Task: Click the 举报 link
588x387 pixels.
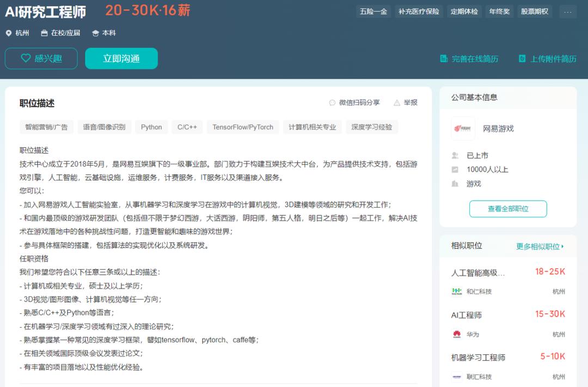Action: [406, 103]
